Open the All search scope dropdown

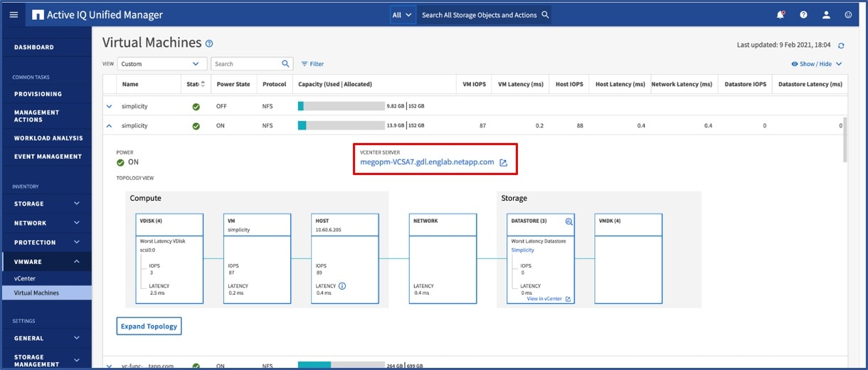[x=402, y=15]
